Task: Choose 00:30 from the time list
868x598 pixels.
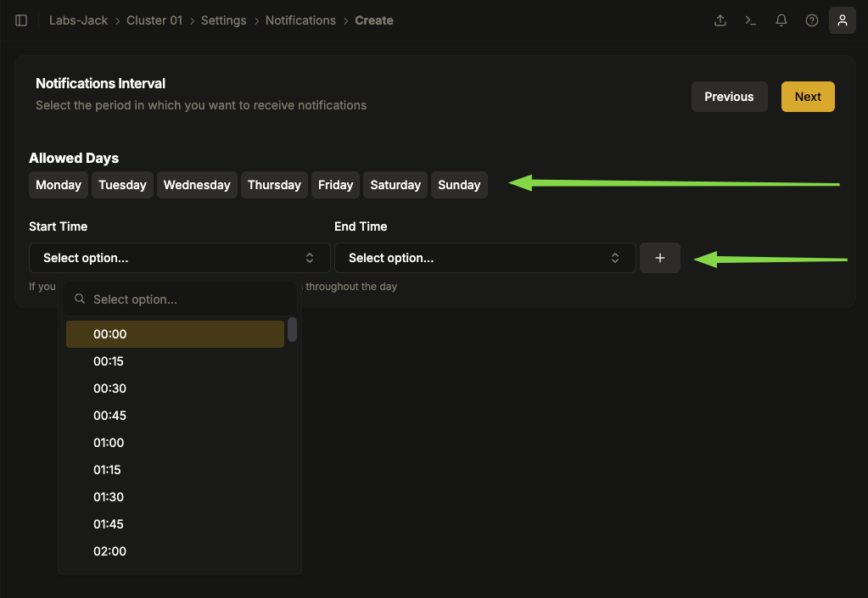Action: tap(175, 388)
